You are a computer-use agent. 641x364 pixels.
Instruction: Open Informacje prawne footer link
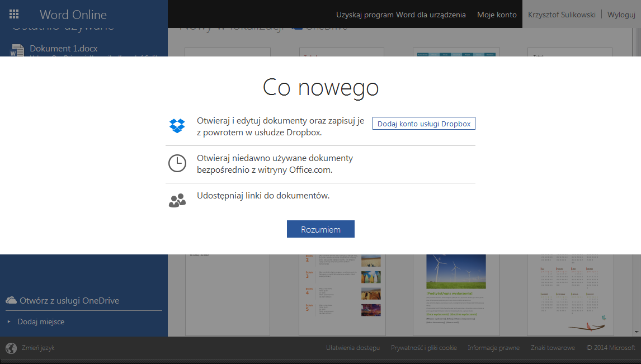click(x=493, y=348)
